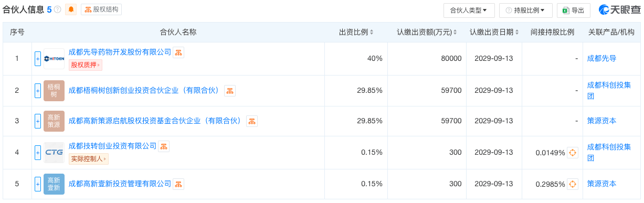Open structure icon next to 成都高新壹新投资管理有限公司
644x203 pixels.
pos(178,184)
